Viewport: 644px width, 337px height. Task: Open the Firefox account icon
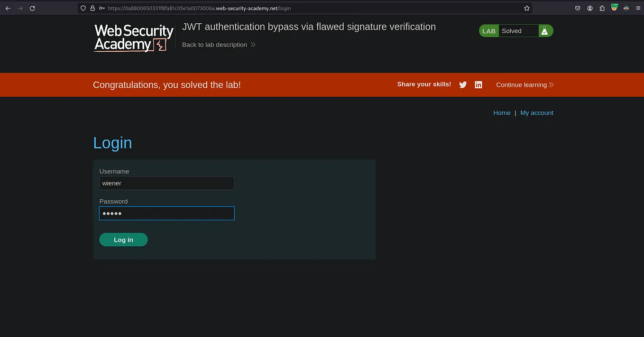[590, 8]
